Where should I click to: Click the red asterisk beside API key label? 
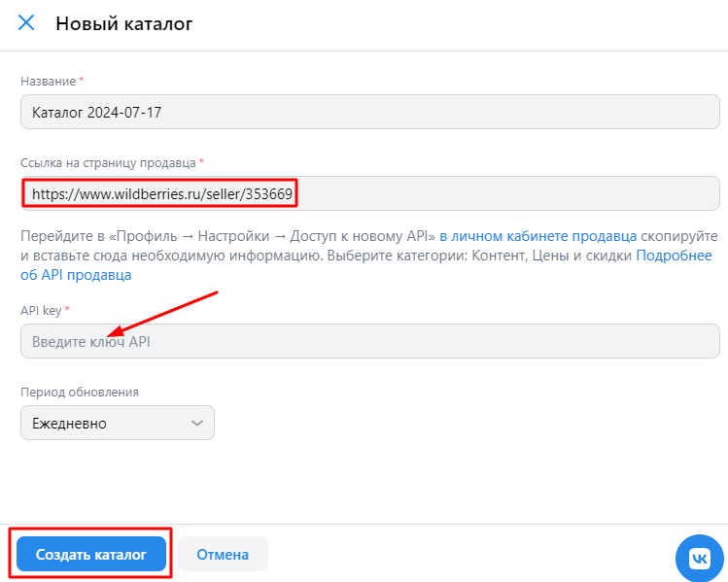pyautogui.click(x=68, y=309)
